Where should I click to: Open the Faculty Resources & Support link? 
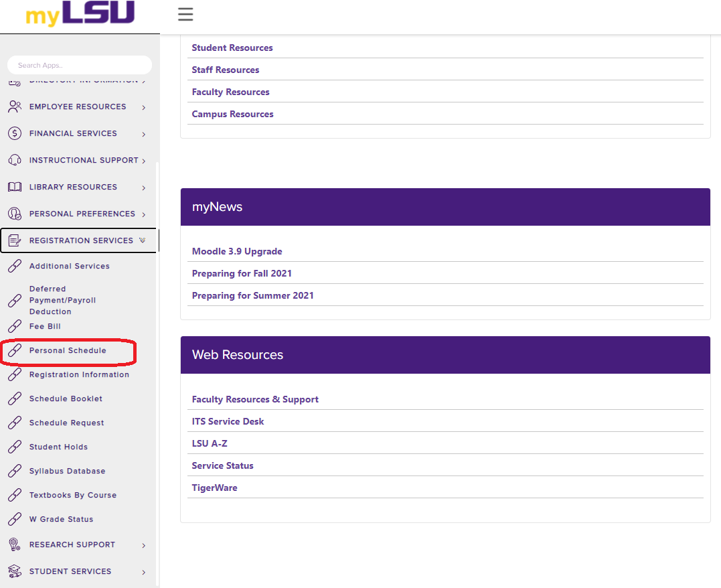[x=255, y=399]
